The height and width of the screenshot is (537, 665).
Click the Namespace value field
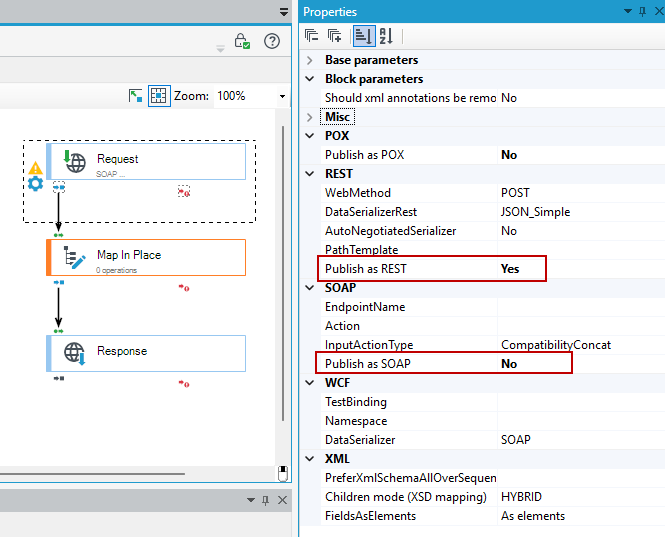581,421
